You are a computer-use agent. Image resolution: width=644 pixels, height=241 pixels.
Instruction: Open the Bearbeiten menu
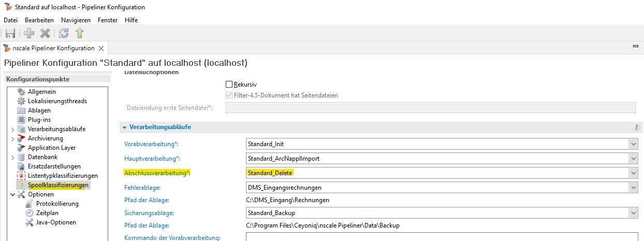click(x=39, y=20)
